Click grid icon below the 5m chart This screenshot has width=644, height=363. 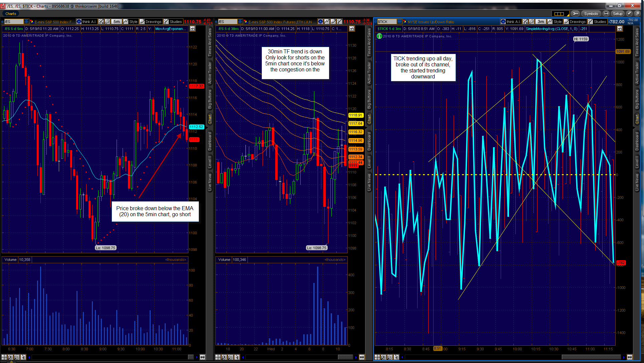pyautogui.click(x=4, y=357)
